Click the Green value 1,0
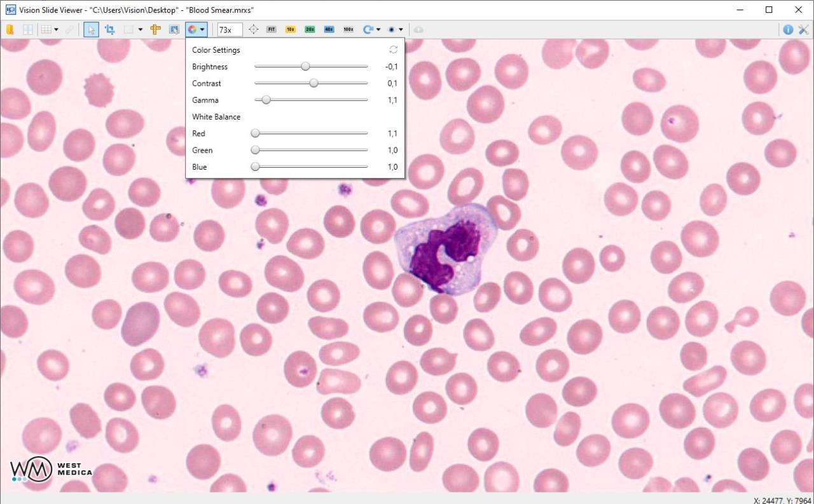814x504 pixels. (392, 150)
